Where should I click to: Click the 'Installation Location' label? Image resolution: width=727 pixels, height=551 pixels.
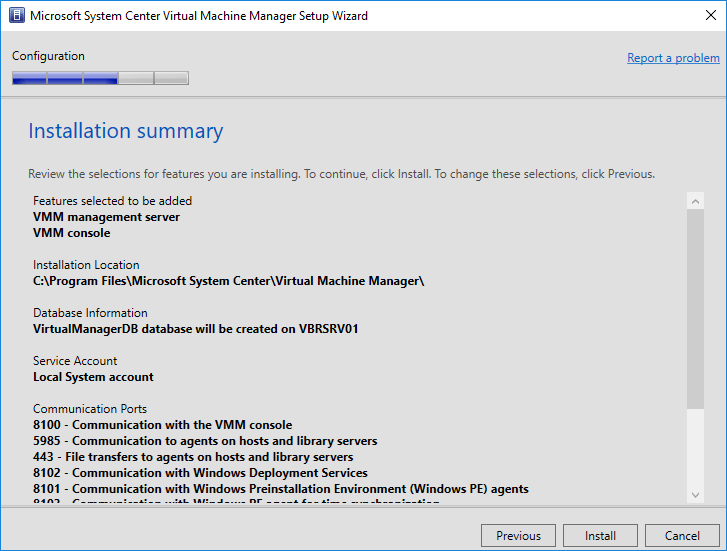[x=86, y=265]
